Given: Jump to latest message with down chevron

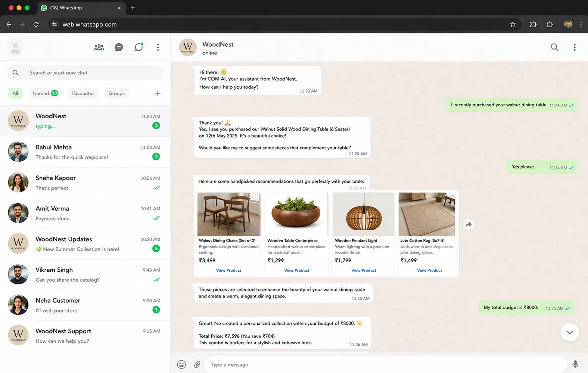Looking at the screenshot, I should (570, 332).
